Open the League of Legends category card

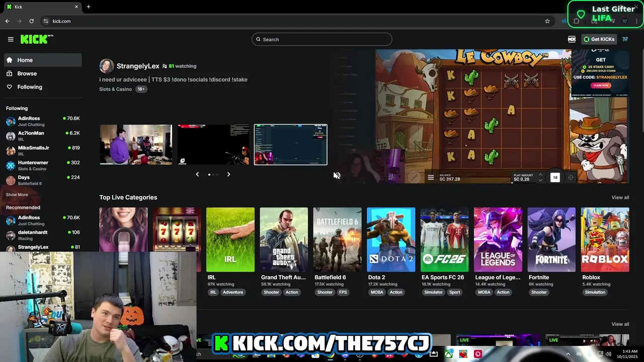(498, 239)
